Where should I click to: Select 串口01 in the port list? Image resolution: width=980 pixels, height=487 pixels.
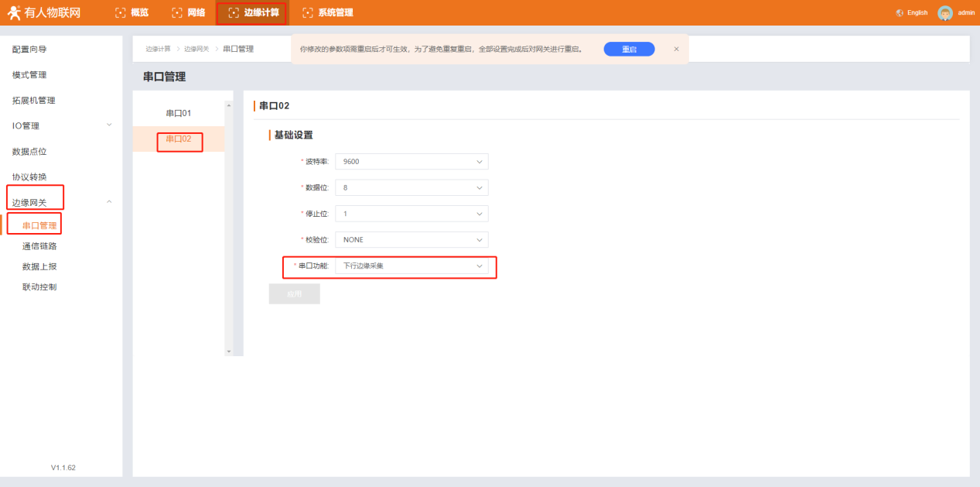click(179, 113)
